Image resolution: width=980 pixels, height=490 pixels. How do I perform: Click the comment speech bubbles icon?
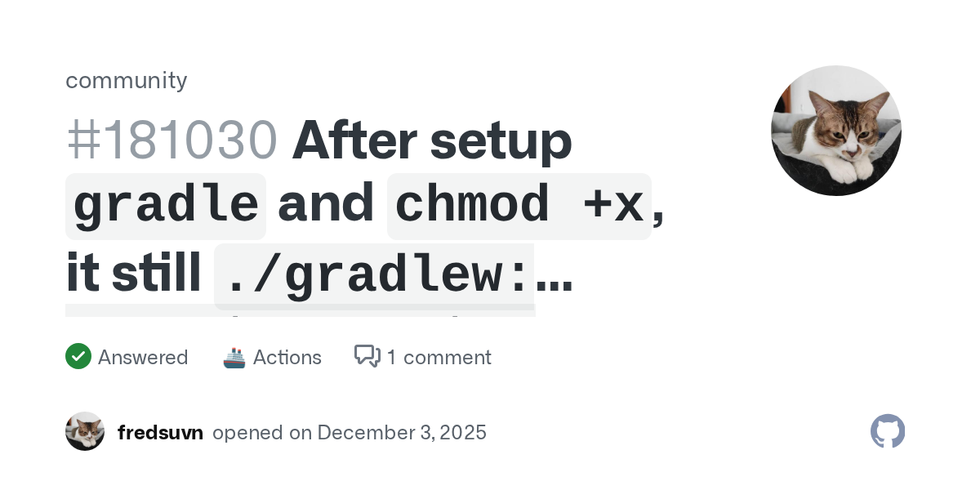point(367,356)
